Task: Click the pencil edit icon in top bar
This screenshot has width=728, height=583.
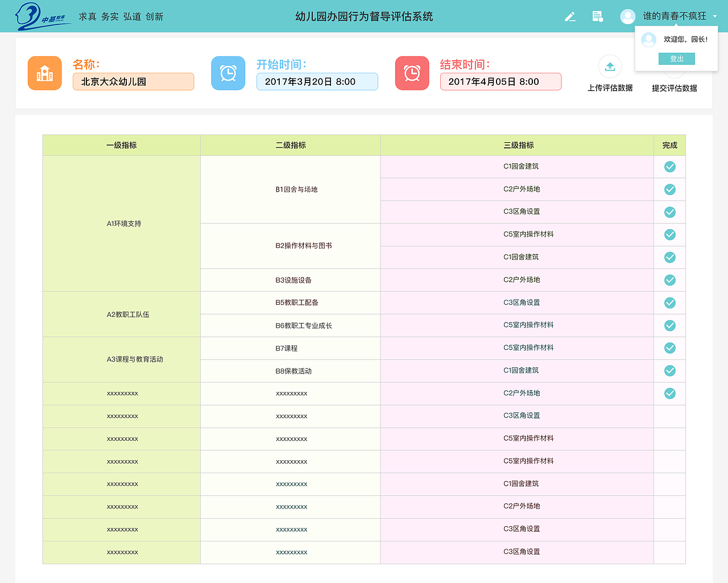Action: point(570,16)
